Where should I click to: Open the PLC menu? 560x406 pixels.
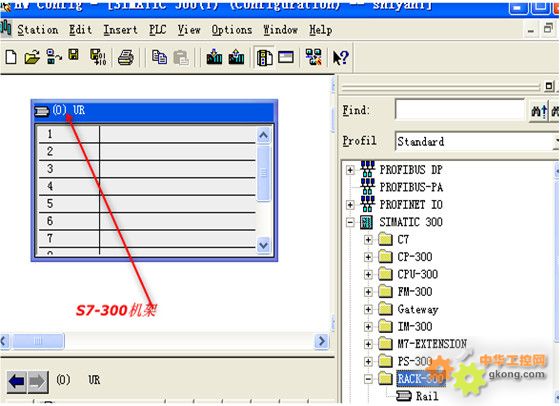tap(158, 30)
